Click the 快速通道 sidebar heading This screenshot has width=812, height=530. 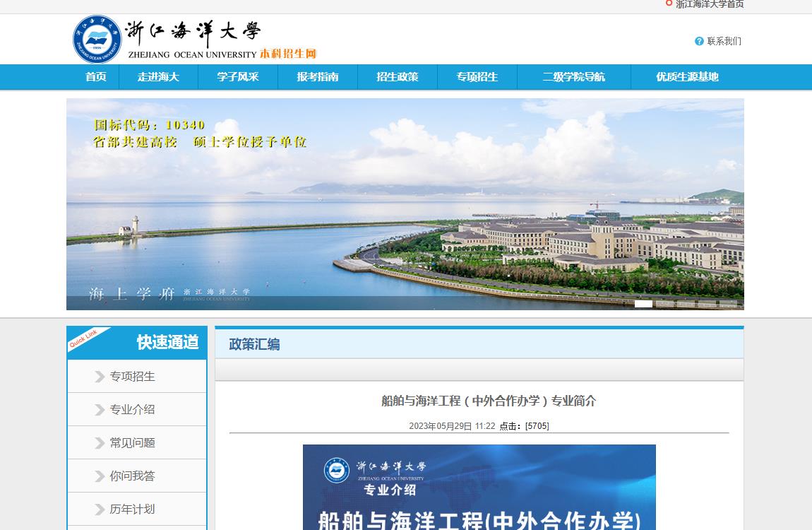168,342
